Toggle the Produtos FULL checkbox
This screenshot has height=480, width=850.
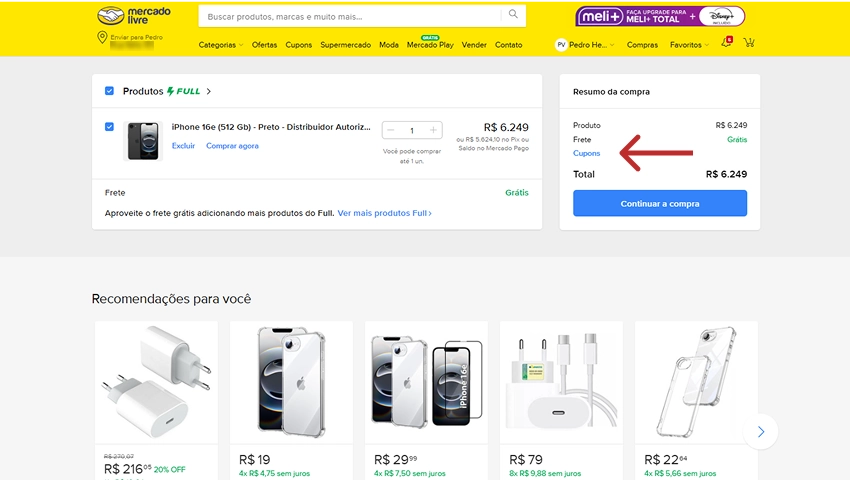click(110, 91)
